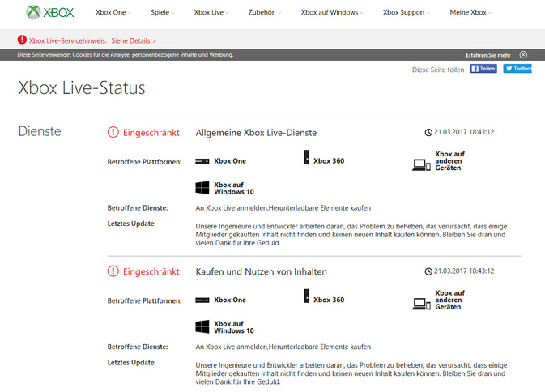Viewport: 545px width, 392px height.
Task: Click the Eingeschränkt status text for Allgemeine Dienste
Action: coord(151,132)
